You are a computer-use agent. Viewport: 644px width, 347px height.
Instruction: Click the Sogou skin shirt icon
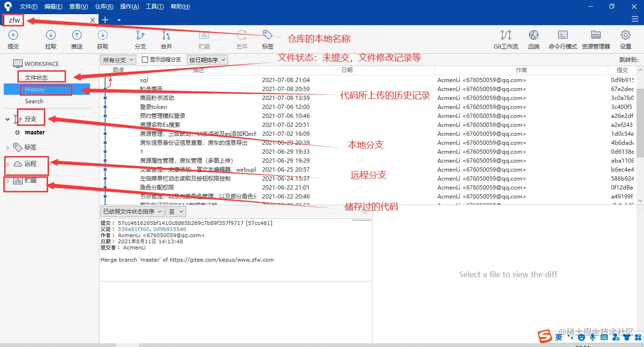(627, 337)
